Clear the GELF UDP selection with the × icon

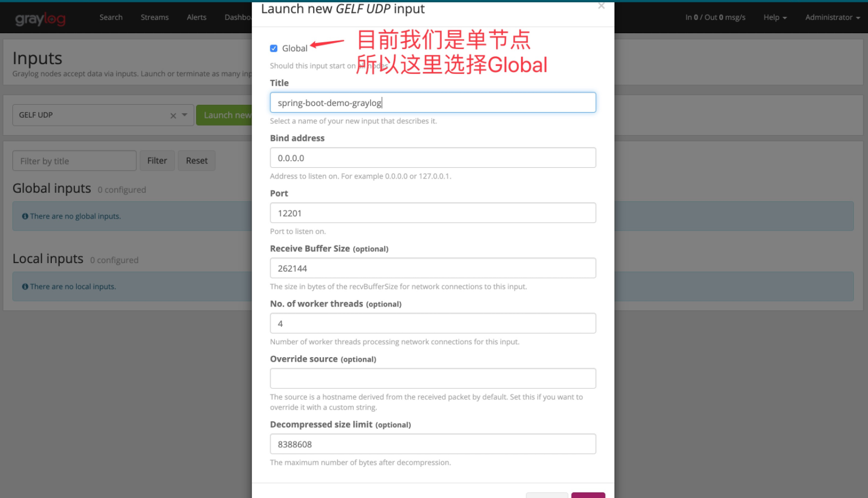point(173,115)
